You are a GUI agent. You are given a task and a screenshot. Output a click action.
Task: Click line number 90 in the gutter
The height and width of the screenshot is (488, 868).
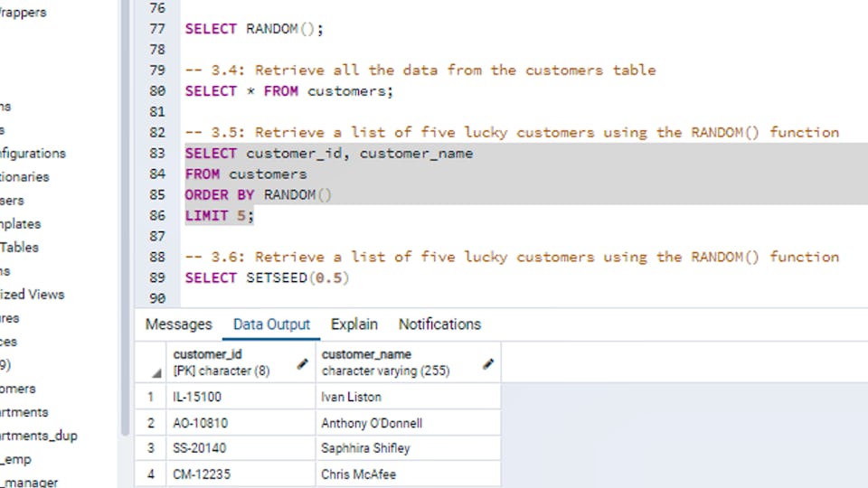(157, 298)
